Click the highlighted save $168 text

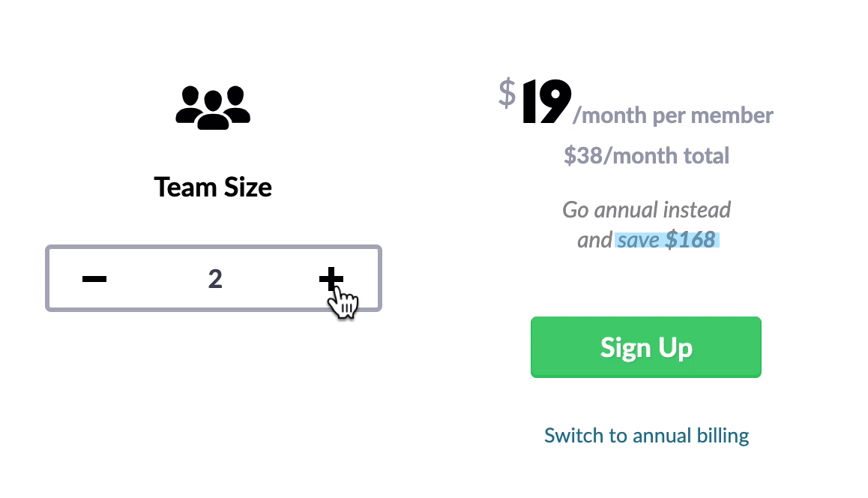point(666,239)
